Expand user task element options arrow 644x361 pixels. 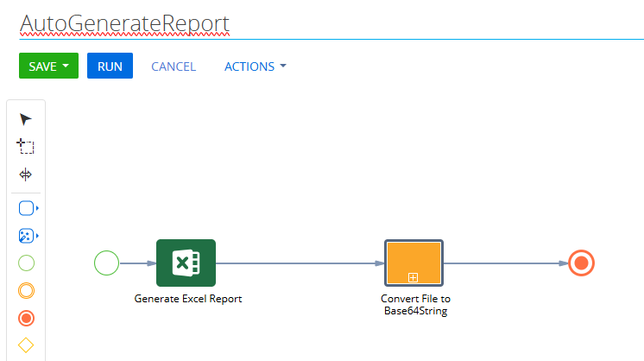pos(37,208)
